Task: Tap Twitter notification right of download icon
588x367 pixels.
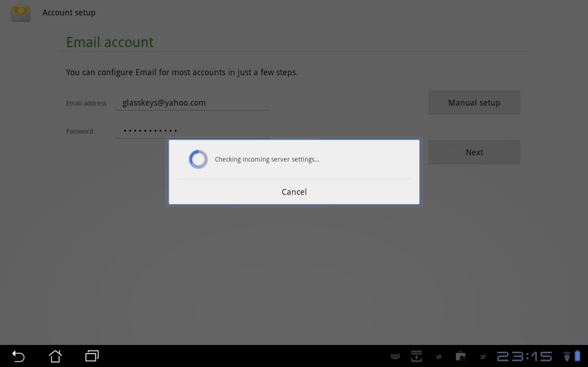Action: (438, 356)
